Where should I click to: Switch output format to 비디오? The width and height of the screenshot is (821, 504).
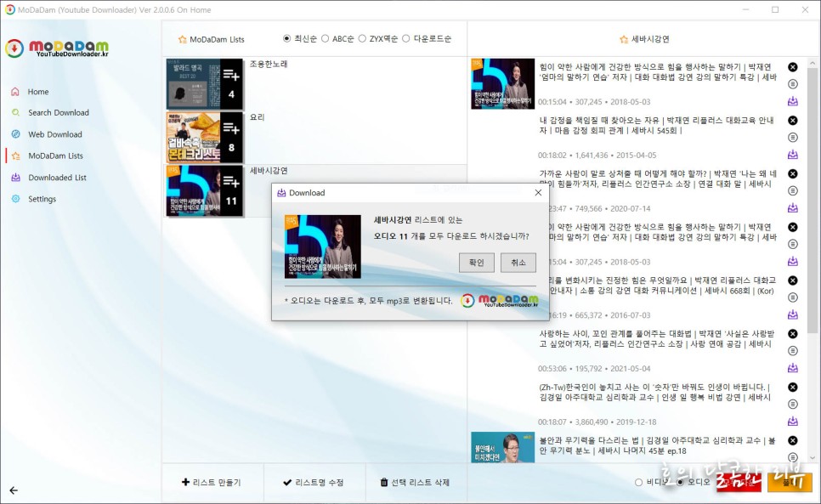pyautogui.click(x=638, y=483)
